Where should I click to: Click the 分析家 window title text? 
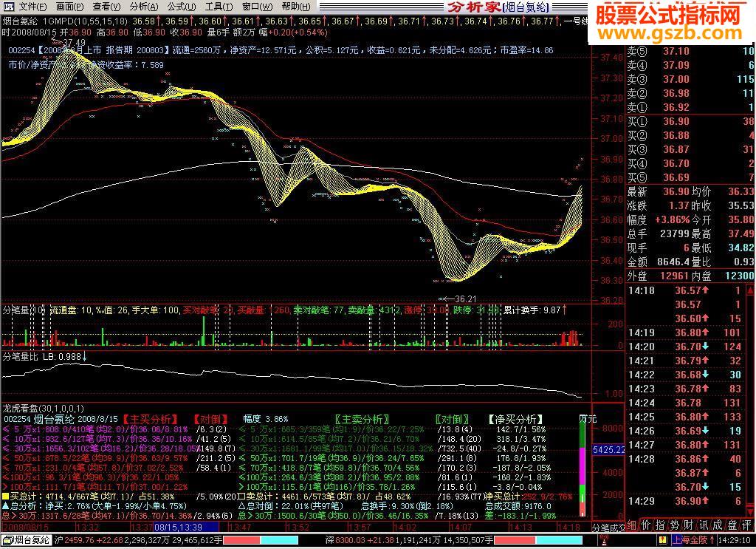pos(474,7)
